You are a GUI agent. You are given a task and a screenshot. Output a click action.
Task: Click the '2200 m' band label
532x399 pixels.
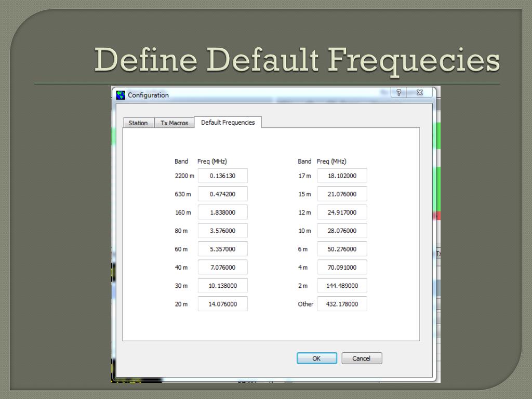point(184,176)
